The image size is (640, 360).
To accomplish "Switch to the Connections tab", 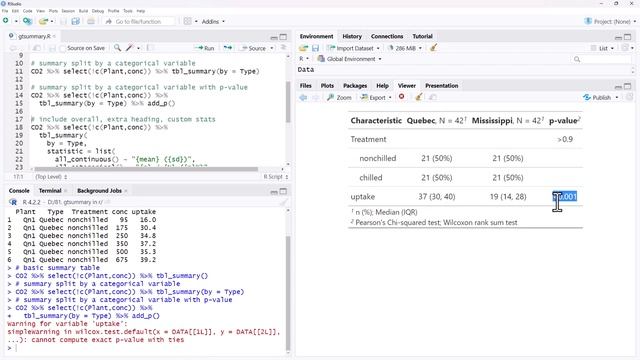I will (387, 36).
